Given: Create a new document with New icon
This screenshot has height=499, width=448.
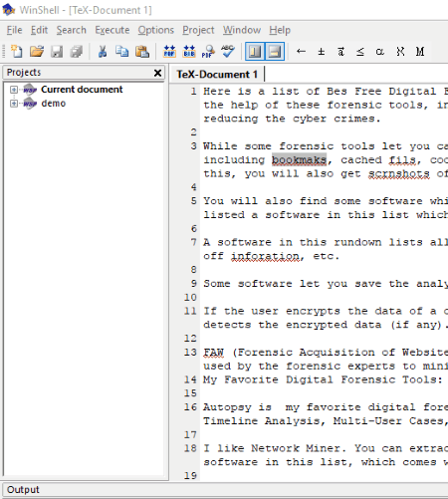Looking at the screenshot, I should tap(17, 52).
